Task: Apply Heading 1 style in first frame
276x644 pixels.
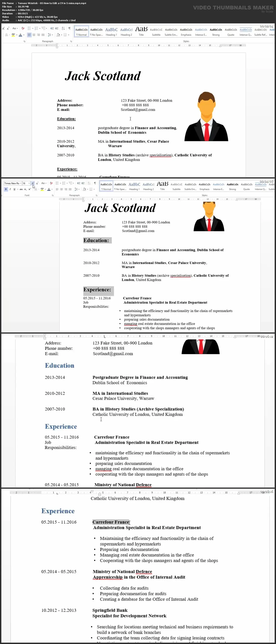Action: coord(111,31)
